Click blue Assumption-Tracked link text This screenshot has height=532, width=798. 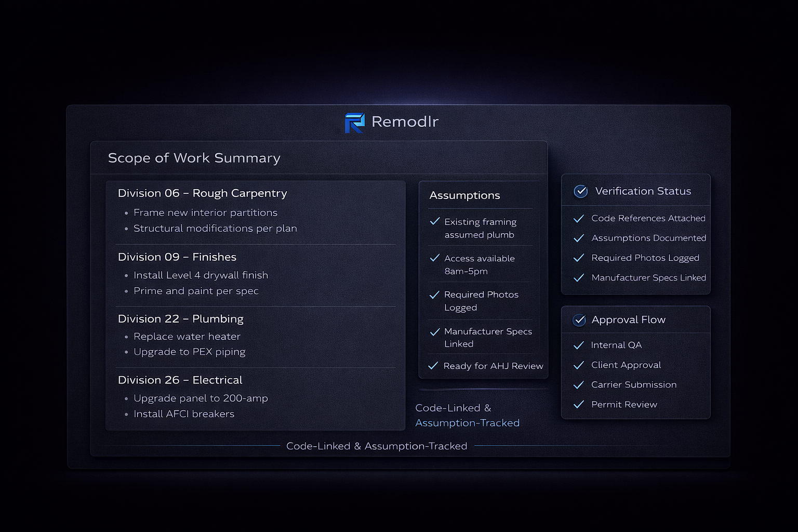(467, 423)
